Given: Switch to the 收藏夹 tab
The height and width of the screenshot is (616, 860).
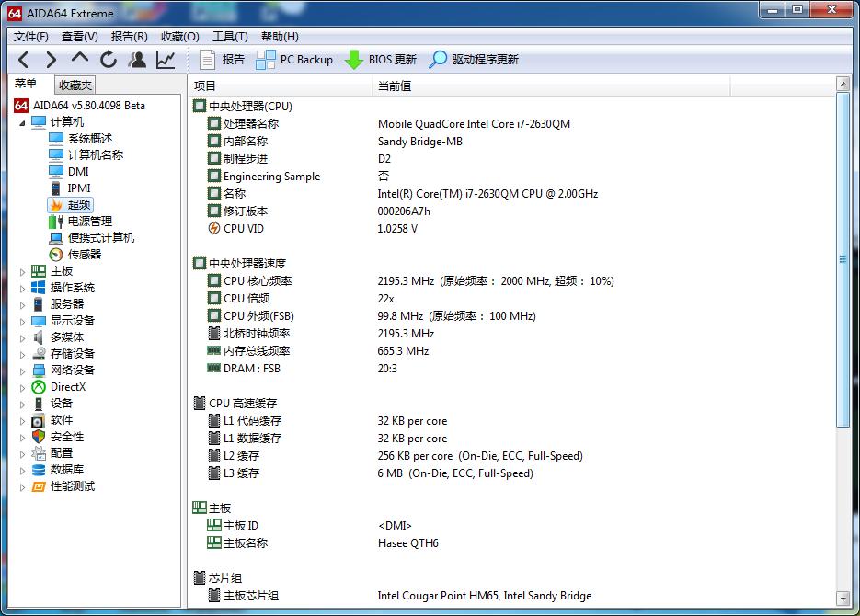Looking at the screenshot, I should click(75, 86).
